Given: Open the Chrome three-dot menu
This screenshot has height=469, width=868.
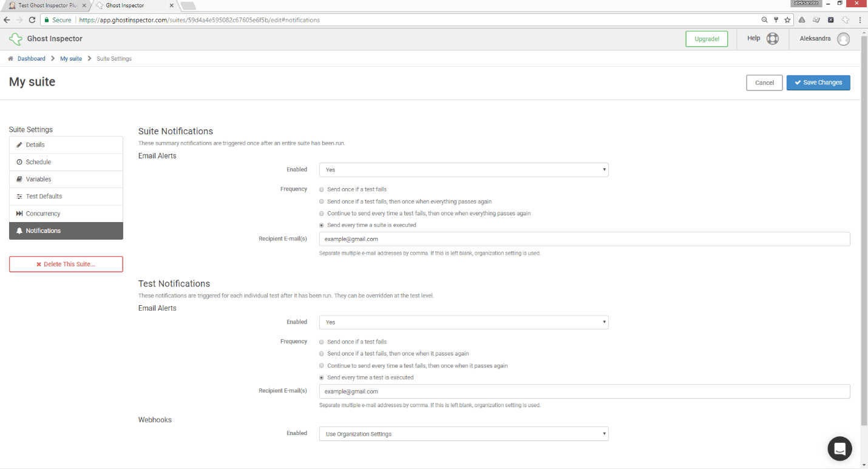Looking at the screenshot, I should [860, 20].
